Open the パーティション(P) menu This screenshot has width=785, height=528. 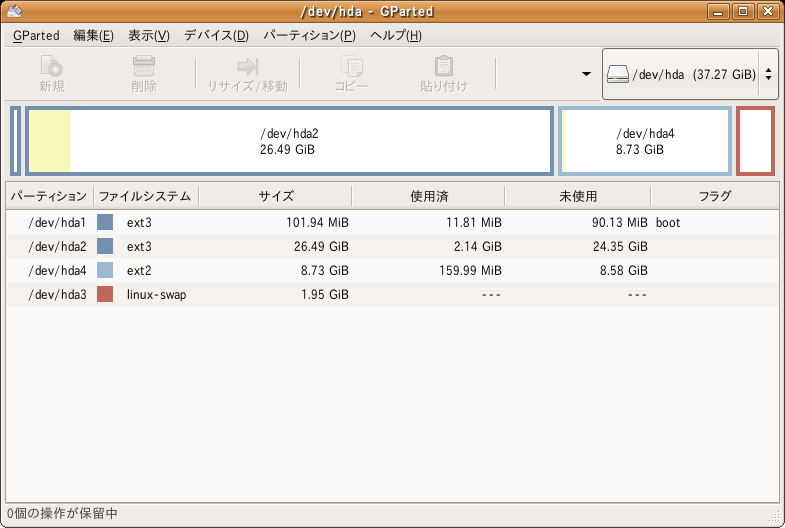pyautogui.click(x=309, y=36)
